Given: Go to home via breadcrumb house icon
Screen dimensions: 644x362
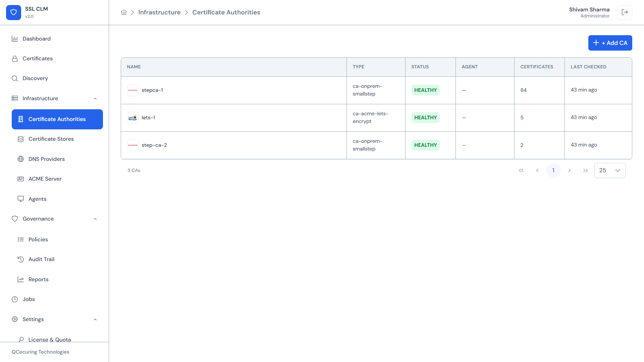Looking at the screenshot, I should [x=124, y=12].
